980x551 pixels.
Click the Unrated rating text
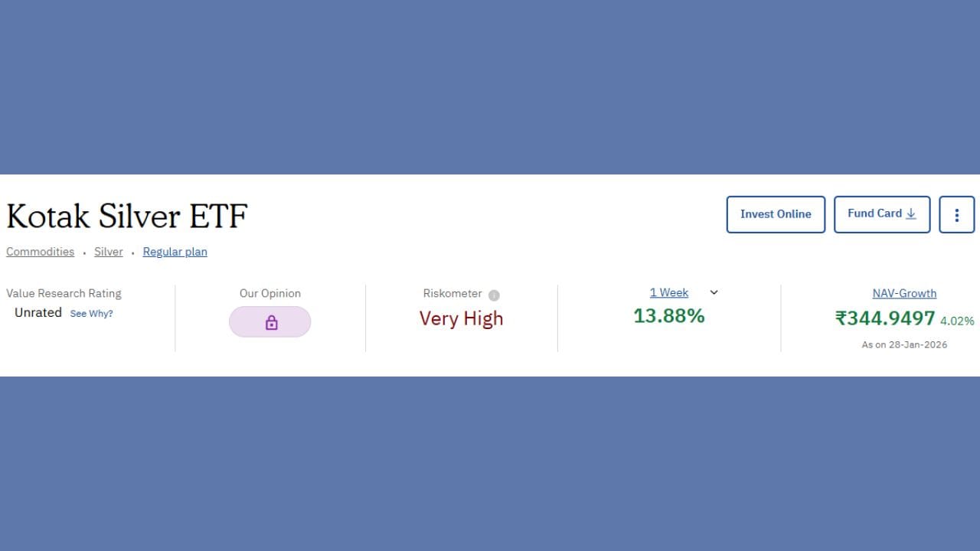tap(38, 312)
